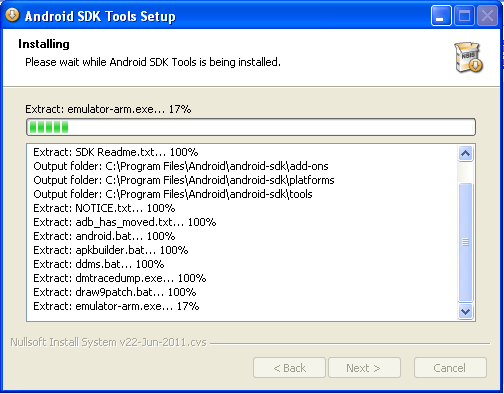Select log line for android.bat
The image size is (504, 394).
[104, 236]
